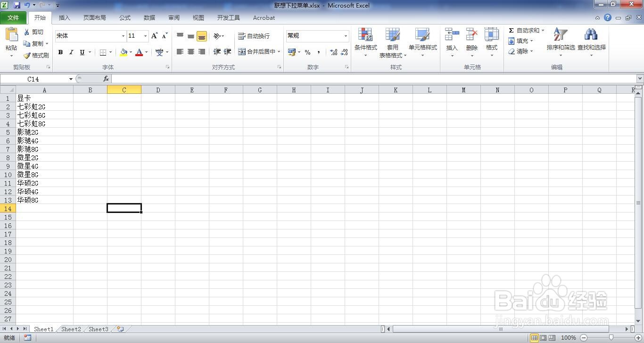The height and width of the screenshot is (343, 644).
Task: Click the Name Box showing C14
Action: pos(33,79)
